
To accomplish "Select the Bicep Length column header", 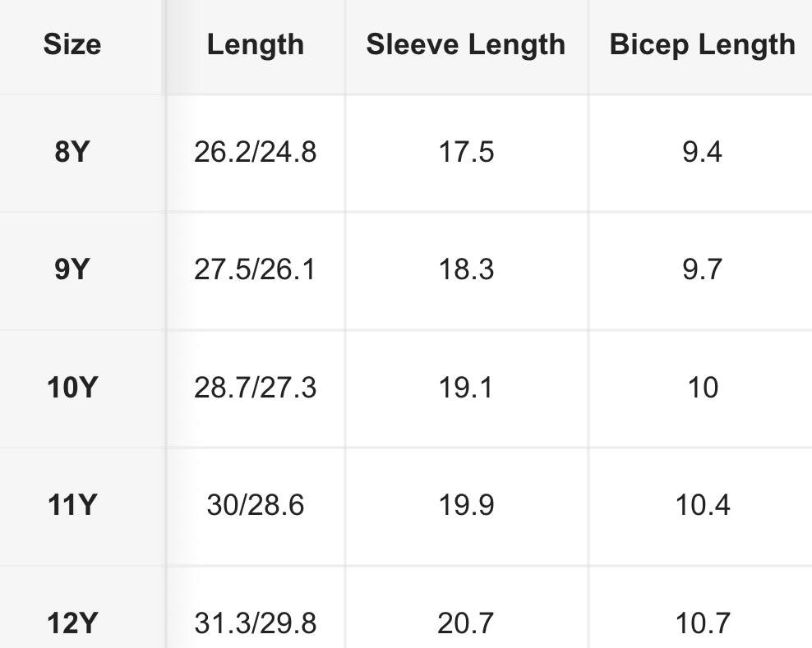I will pyautogui.click(x=702, y=44).
